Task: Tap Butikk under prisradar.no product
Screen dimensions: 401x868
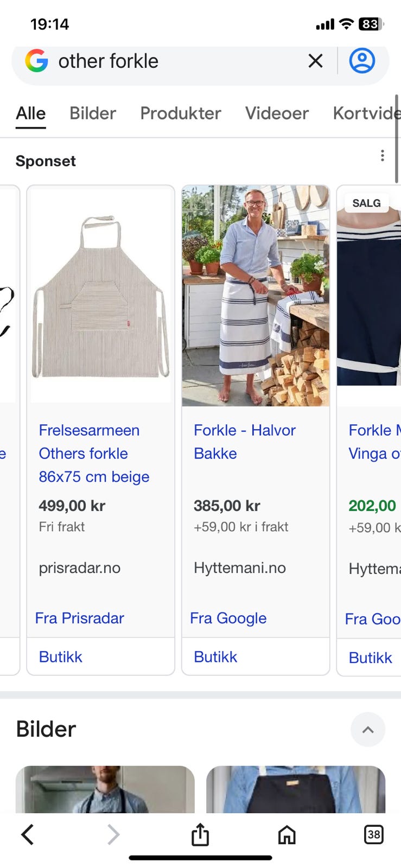Action: coord(60,657)
